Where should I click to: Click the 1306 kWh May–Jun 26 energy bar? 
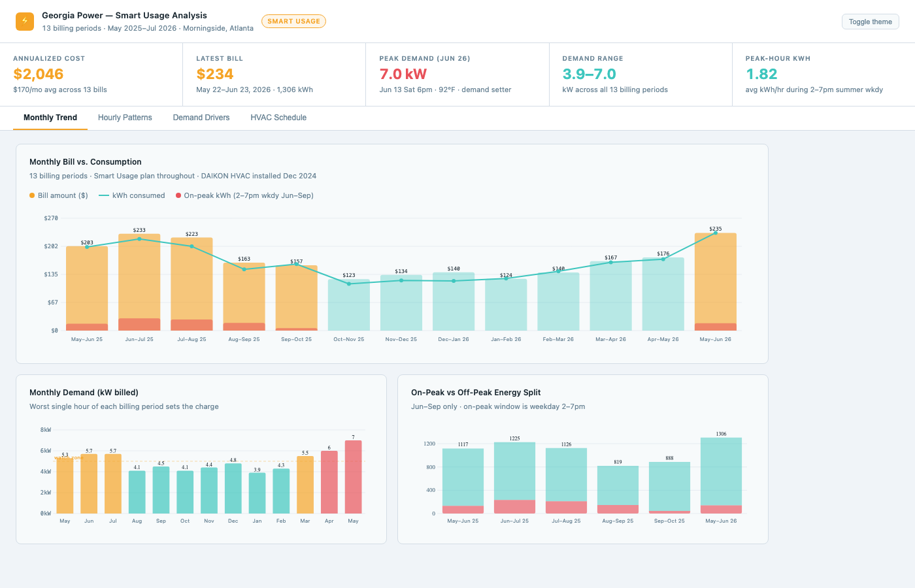pyautogui.click(x=722, y=476)
